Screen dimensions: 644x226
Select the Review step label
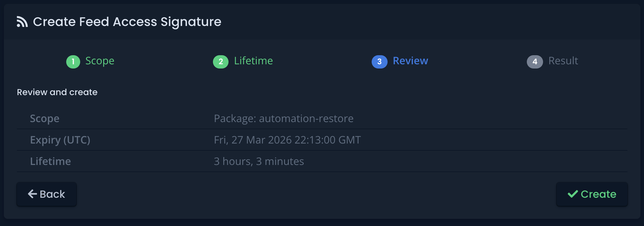[410, 61]
